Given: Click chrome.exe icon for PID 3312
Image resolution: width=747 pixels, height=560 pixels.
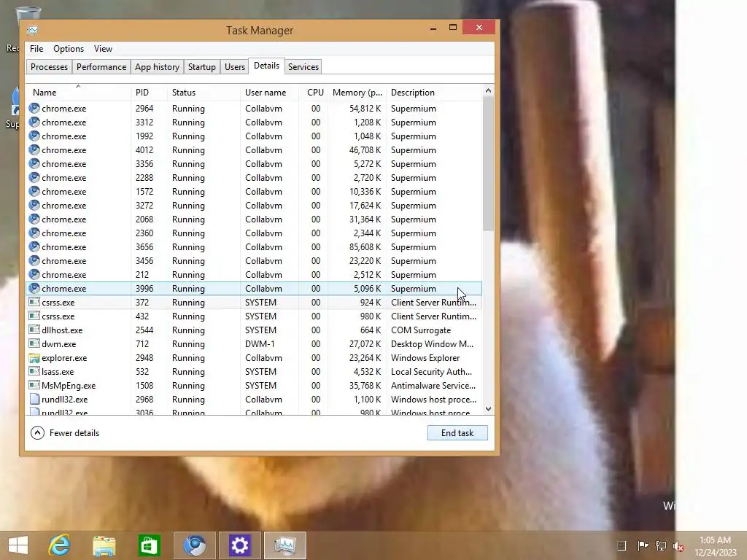Looking at the screenshot, I should click(x=34, y=122).
